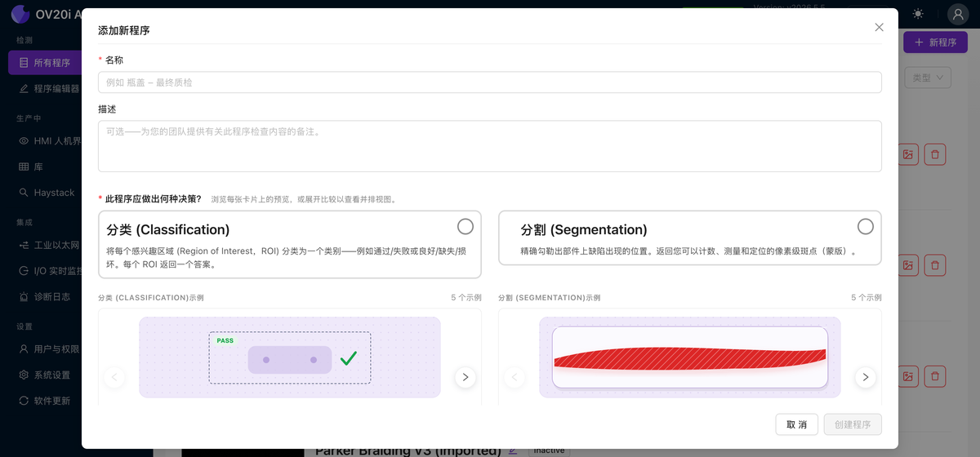
Task: Click the + 新程序 button behind the dialog
Action: (935, 42)
